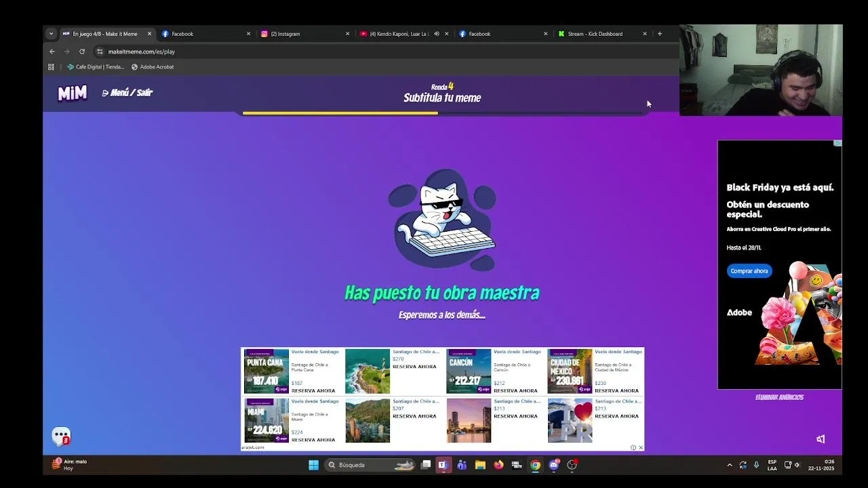The image size is (868, 488).
Task: Click the address bar with makeitmeme.com/es/play
Action: pos(387,52)
